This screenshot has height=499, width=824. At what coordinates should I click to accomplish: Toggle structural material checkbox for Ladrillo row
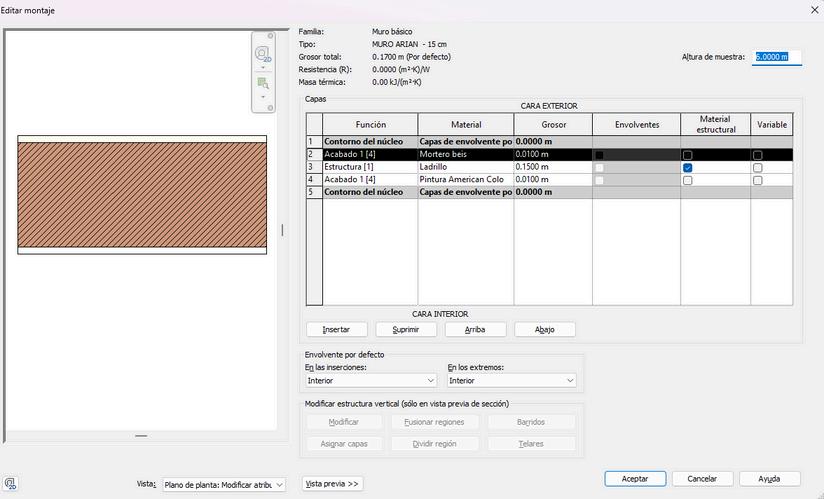687,168
